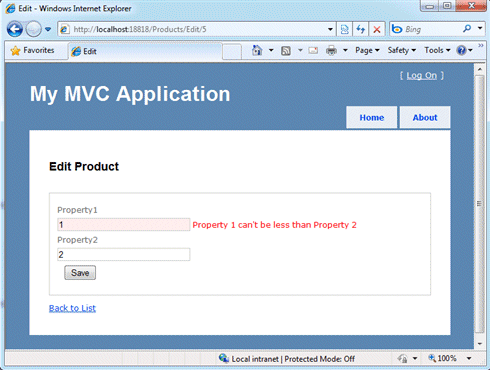The width and height of the screenshot is (490, 370).
Task: Click the Favorites star button
Action: coord(32,50)
